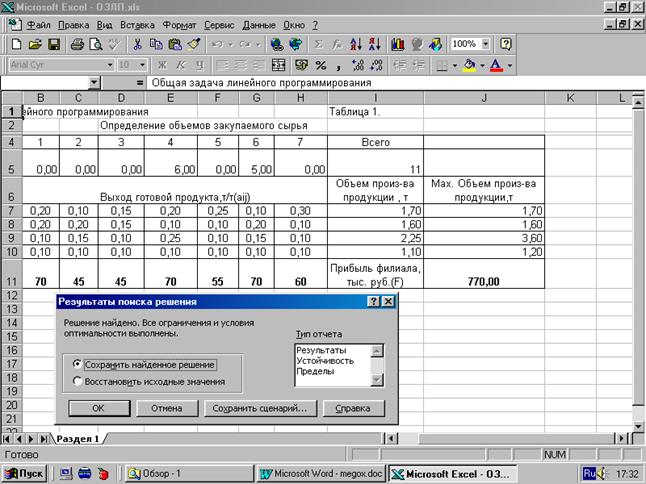Confirm the solver dialog with OK
This screenshot has width=646, height=484.
(x=99, y=408)
